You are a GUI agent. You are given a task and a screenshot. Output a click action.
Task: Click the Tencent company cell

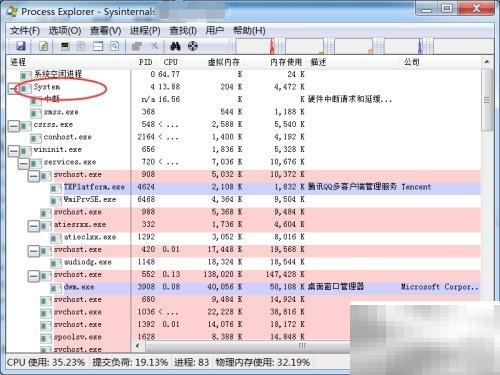tap(416, 187)
